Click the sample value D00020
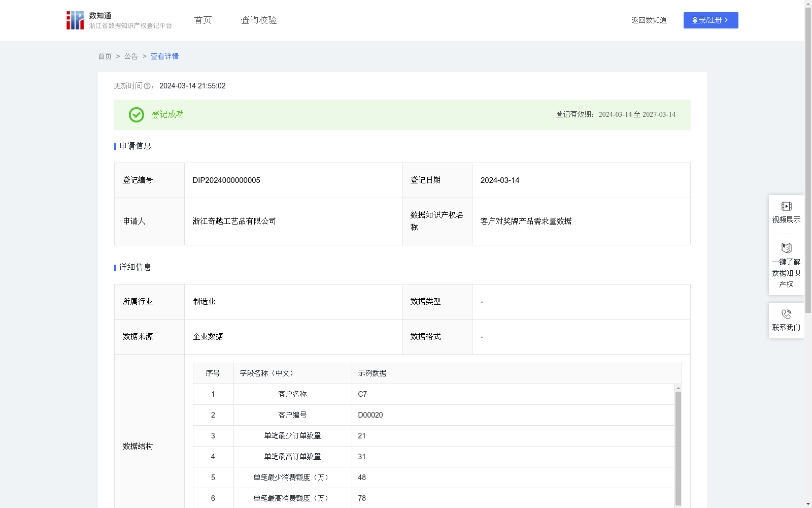This screenshot has height=508, width=812. (x=370, y=415)
